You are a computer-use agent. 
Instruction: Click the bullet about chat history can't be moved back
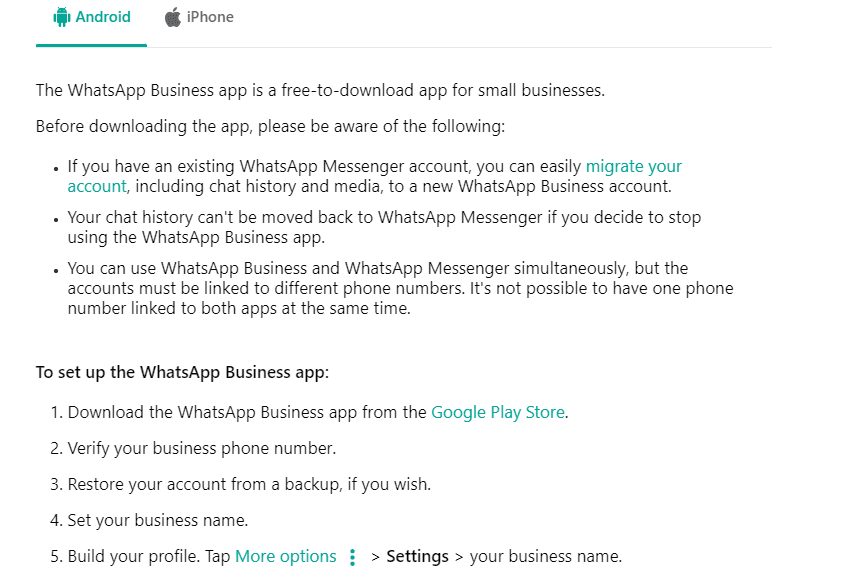384,227
